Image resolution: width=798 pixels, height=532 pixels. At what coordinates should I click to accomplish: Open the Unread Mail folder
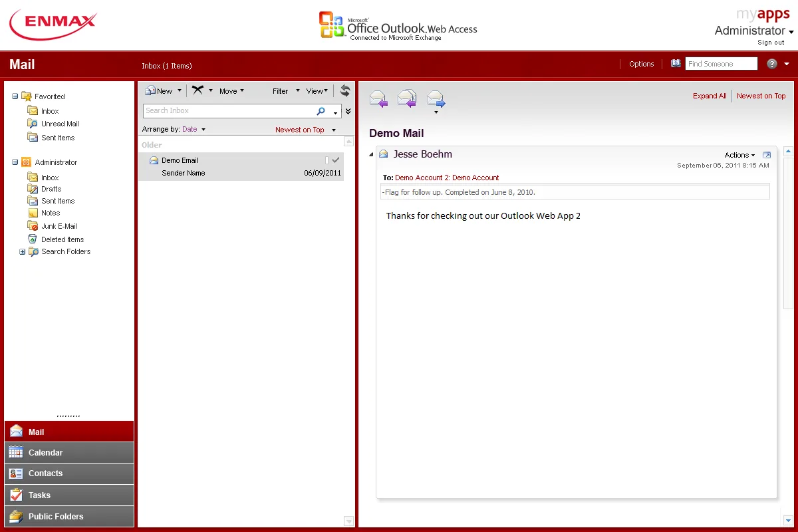point(53,124)
